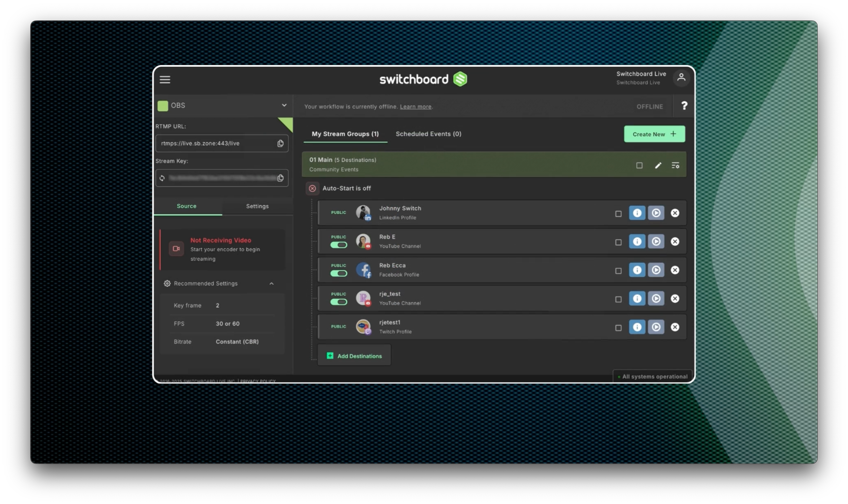Check the Johnny Switch destination checkbox

pos(618,214)
